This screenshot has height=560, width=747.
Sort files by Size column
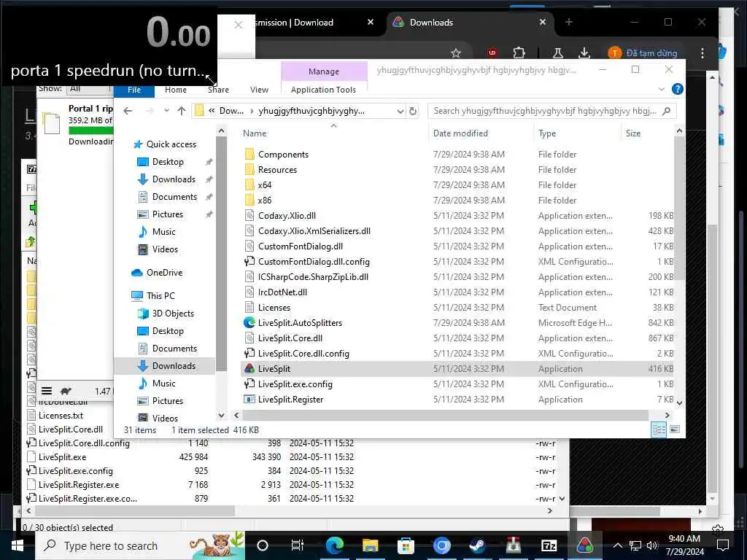click(x=633, y=133)
